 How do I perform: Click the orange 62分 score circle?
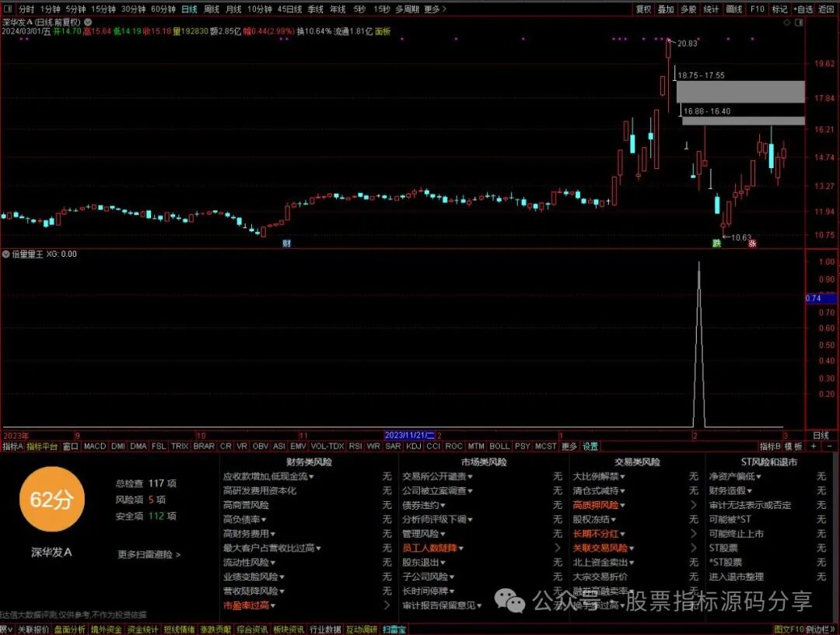[51, 499]
